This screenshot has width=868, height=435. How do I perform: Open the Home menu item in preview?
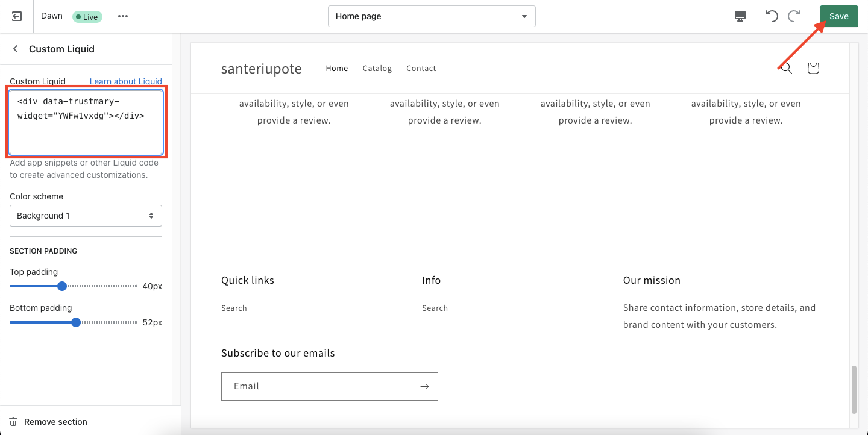[337, 69]
